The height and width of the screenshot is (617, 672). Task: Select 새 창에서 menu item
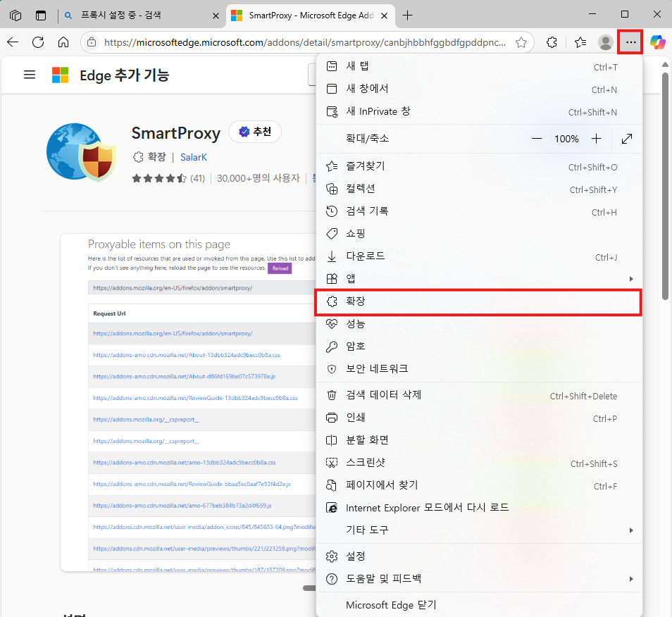pyautogui.click(x=479, y=89)
